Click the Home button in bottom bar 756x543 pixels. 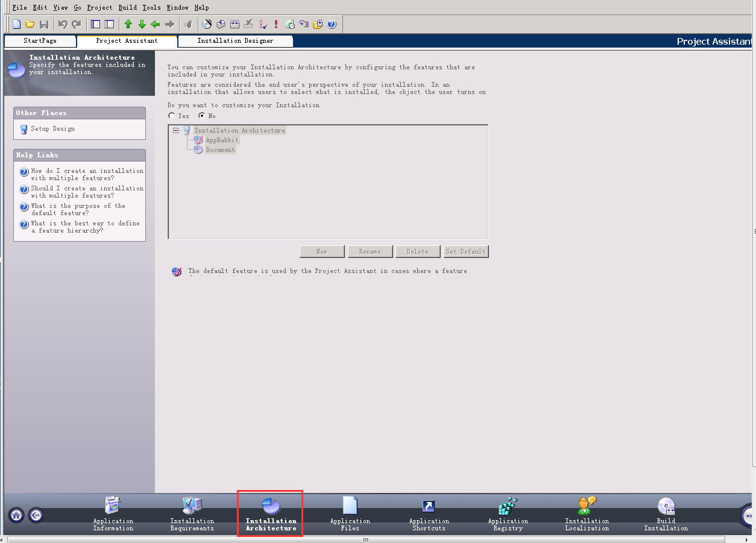(16, 515)
